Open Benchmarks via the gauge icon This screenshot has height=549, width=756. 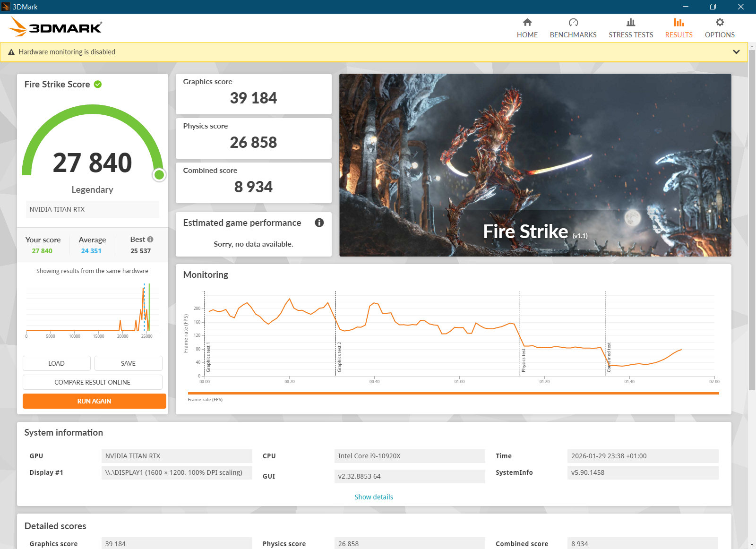click(573, 22)
